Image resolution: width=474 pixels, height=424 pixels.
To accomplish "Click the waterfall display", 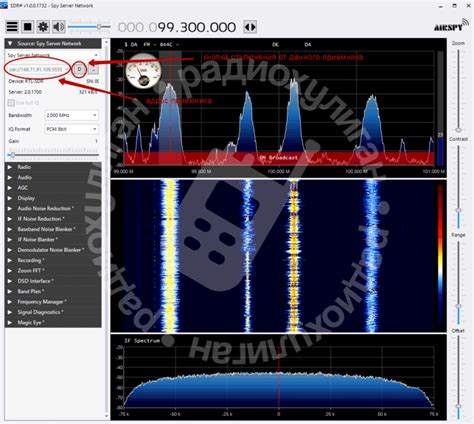I will pyautogui.click(x=279, y=256).
